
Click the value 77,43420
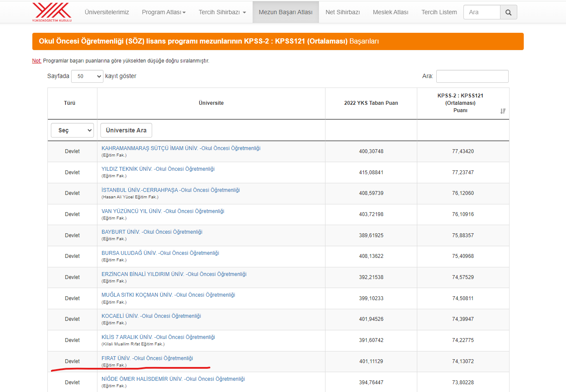463,151
